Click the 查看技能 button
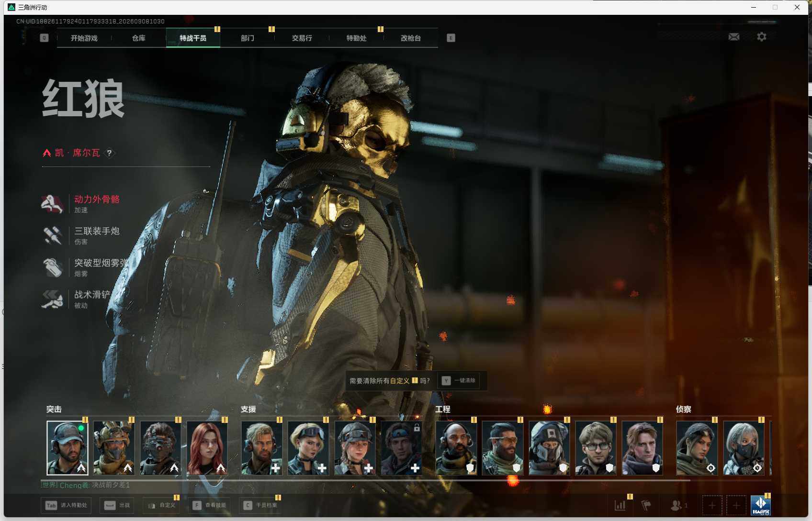The height and width of the screenshot is (521, 812). [210, 505]
